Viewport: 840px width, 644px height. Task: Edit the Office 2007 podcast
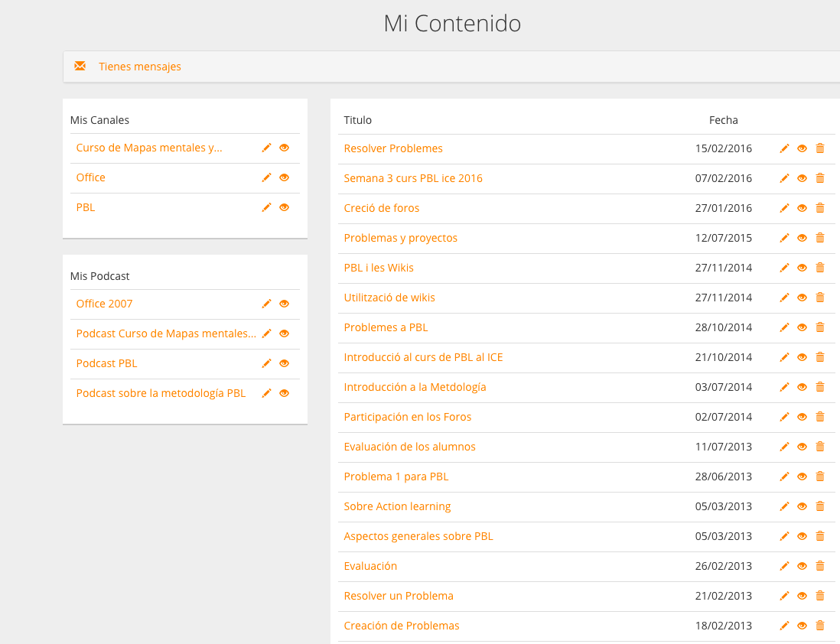tap(266, 304)
